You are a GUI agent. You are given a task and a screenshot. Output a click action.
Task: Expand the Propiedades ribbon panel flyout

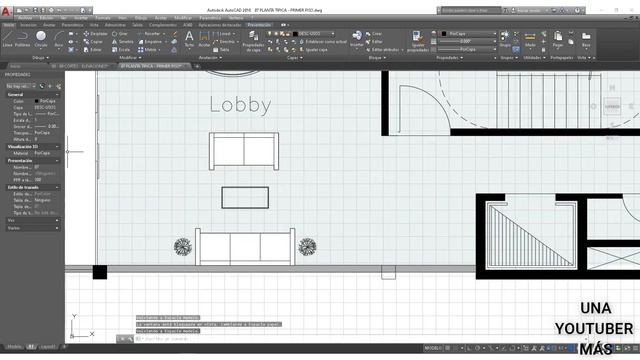click(x=449, y=58)
